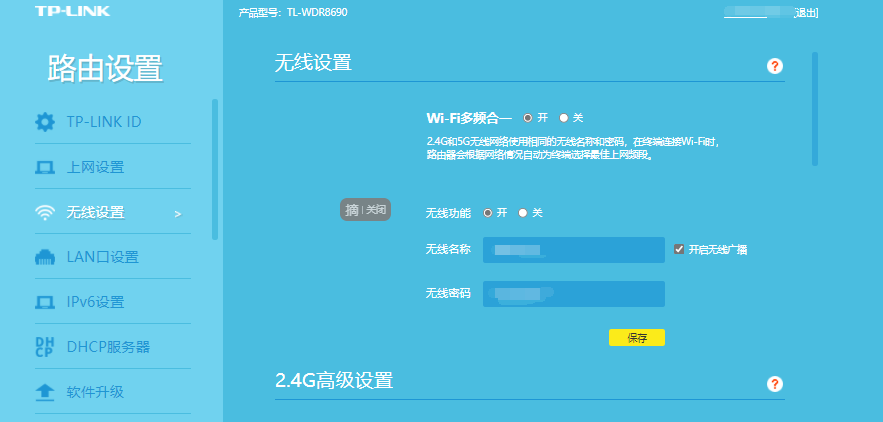Open the DHCP服务器 menu item
This screenshot has height=422, width=883.
[x=108, y=347]
